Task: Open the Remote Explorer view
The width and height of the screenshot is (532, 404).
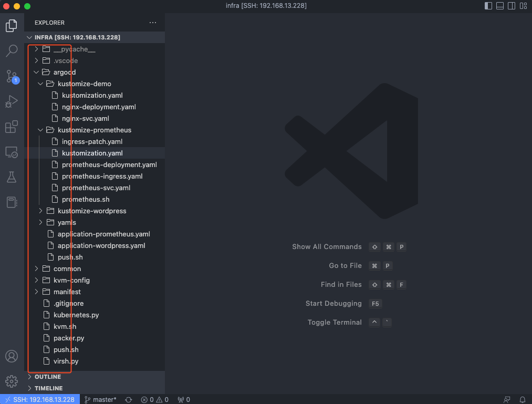Action: tap(12, 152)
